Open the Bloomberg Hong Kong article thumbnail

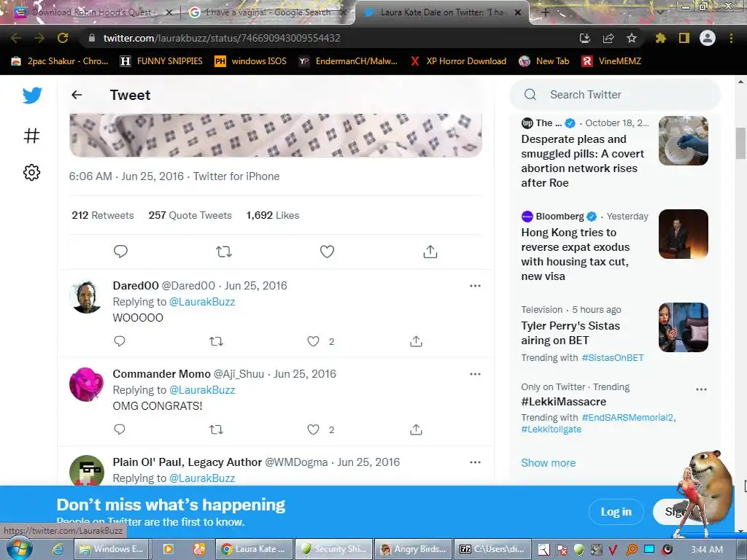683,234
